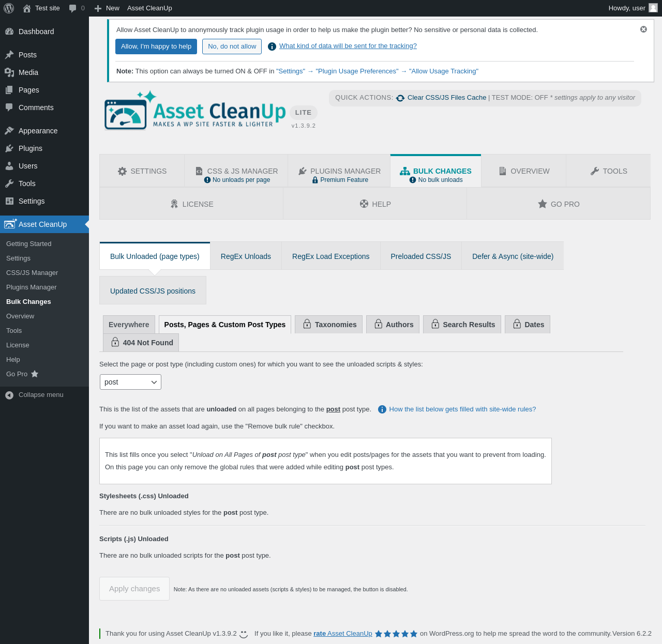Image resolution: width=662 pixels, height=644 pixels.
Task: Click Allow, I'm happy to help button
Action: [156, 47]
